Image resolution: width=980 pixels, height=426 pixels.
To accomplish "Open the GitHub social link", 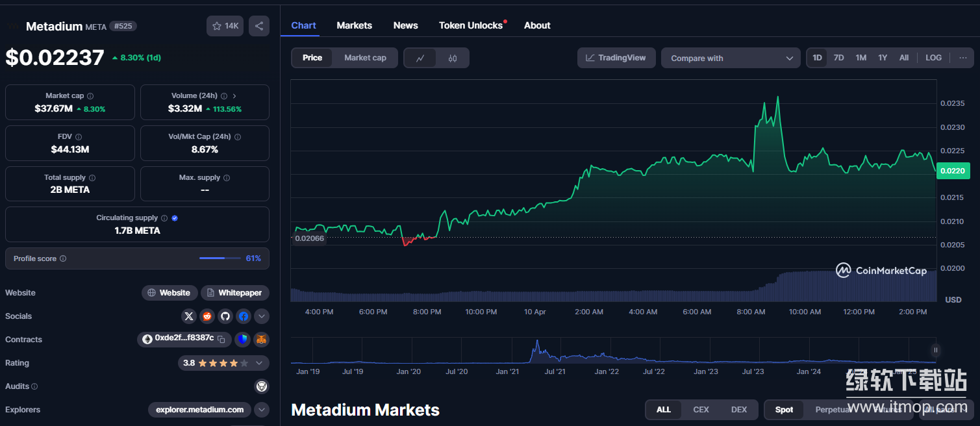I will coord(225,316).
